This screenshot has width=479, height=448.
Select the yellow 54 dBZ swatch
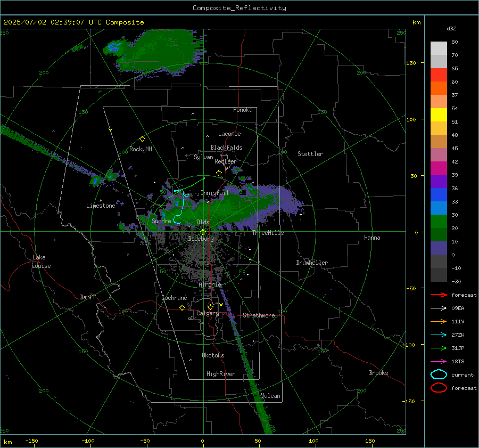click(x=439, y=115)
